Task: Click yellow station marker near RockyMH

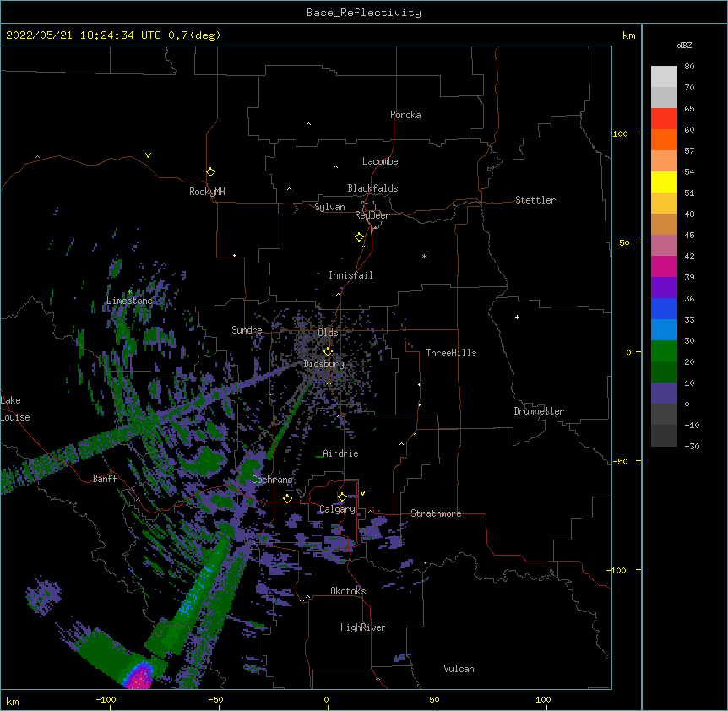Action: point(211,172)
